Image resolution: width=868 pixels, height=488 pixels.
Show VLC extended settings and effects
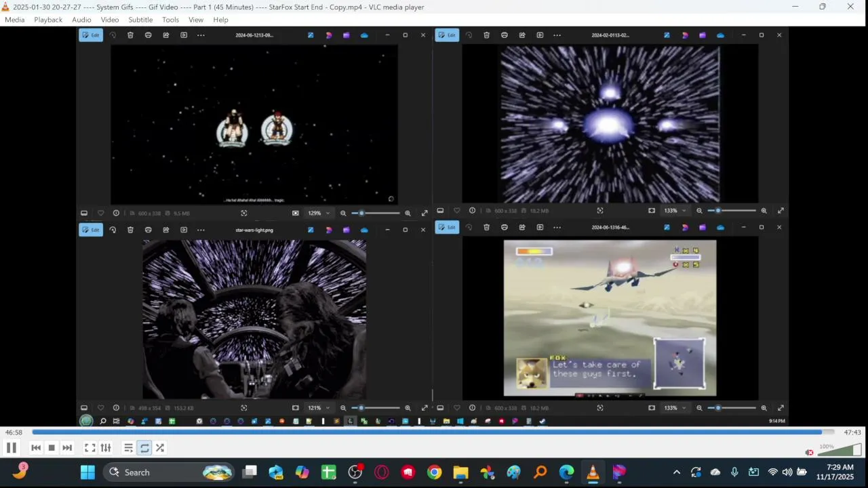(x=106, y=448)
